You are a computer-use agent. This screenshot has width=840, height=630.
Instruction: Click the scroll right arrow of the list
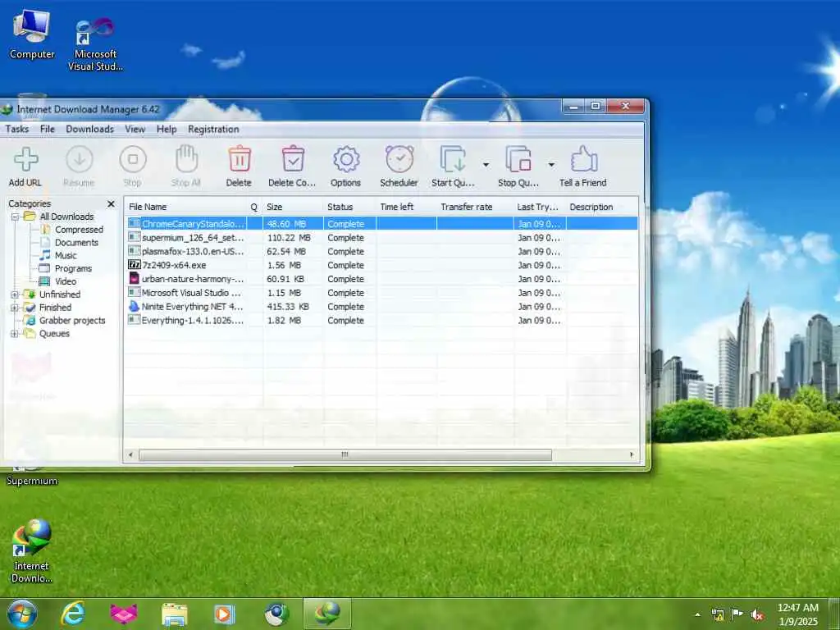point(632,454)
